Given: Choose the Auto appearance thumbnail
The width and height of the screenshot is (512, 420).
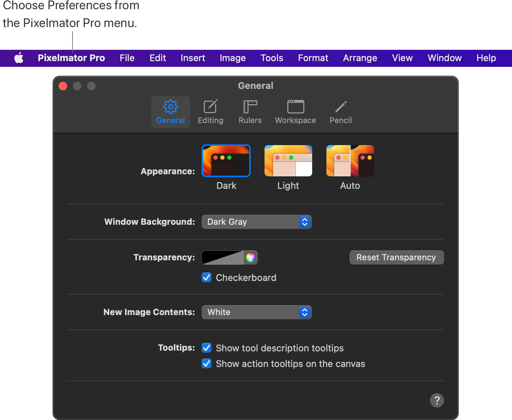Looking at the screenshot, I should [x=350, y=161].
